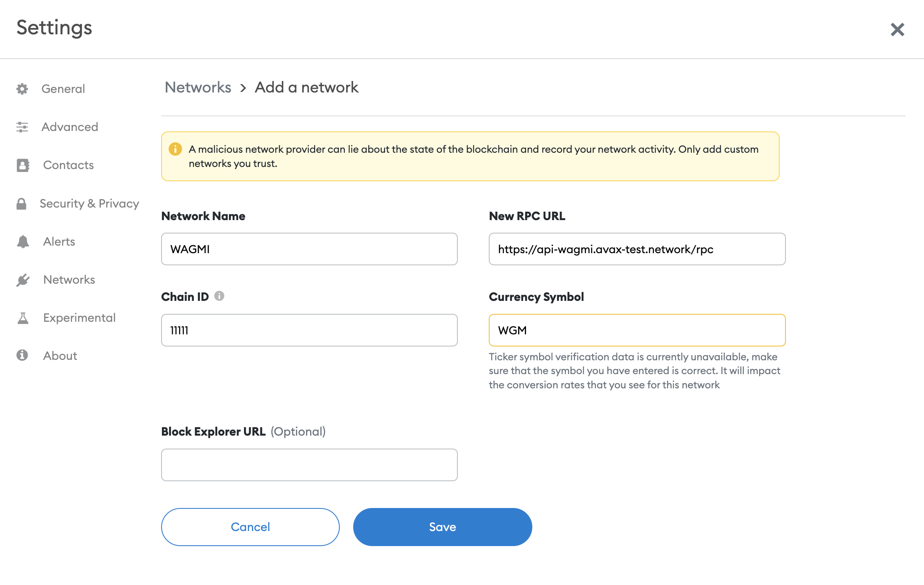The image size is (924, 585).
Task: Open the Advanced settings tab
Action: pyautogui.click(x=69, y=127)
